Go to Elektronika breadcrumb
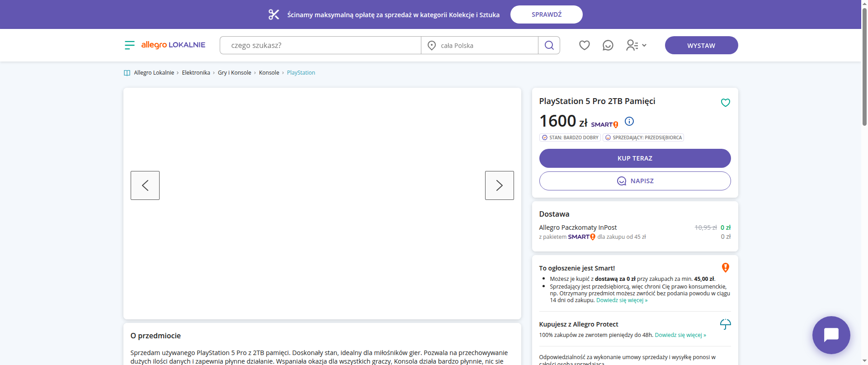868x365 pixels. pyautogui.click(x=196, y=73)
